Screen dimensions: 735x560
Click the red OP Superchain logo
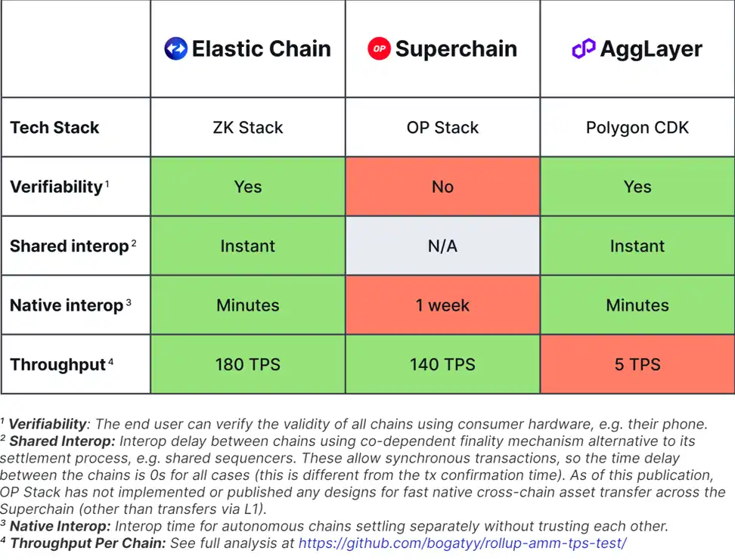pyautogui.click(x=378, y=49)
